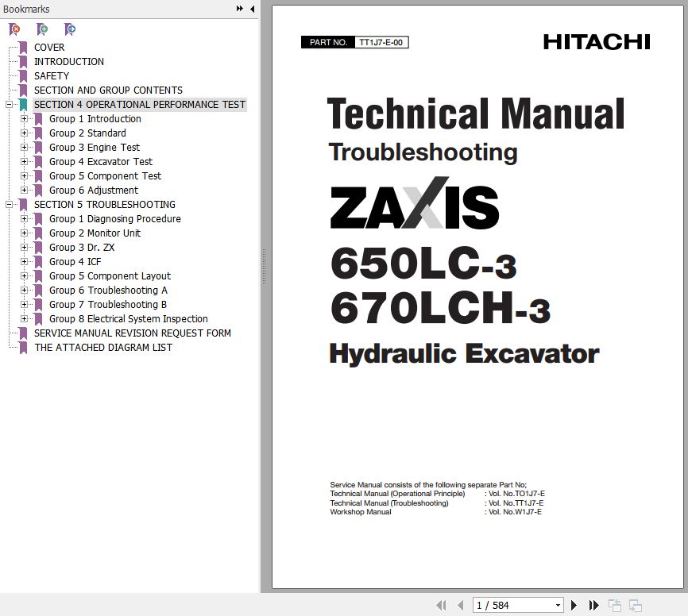Click the bookmark icon next to SAFETY
Image resolution: width=688 pixels, height=616 pixels.
click(x=23, y=76)
